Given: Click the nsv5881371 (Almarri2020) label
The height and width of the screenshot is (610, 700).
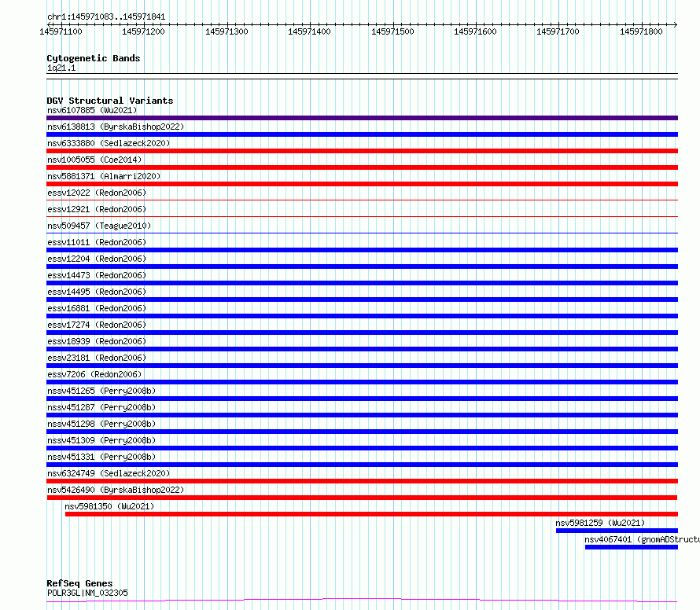Looking at the screenshot, I should pyautogui.click(x=104, y=176).
